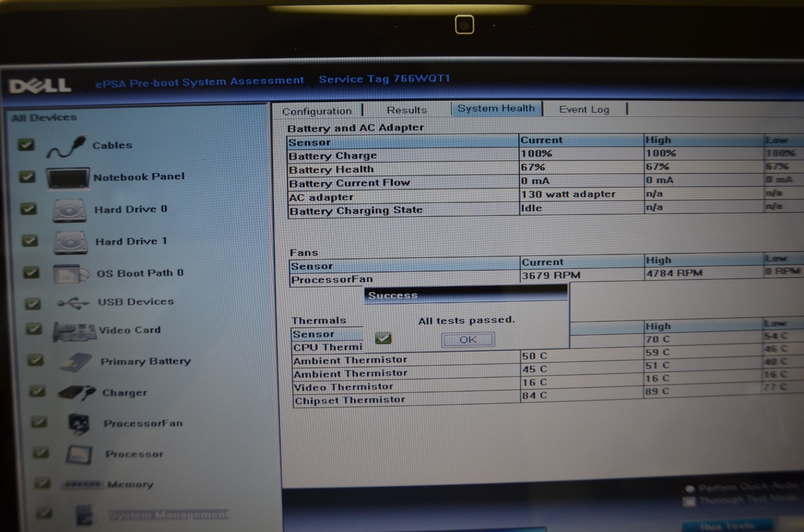Select the System Health tab

[x=496, y=109]
